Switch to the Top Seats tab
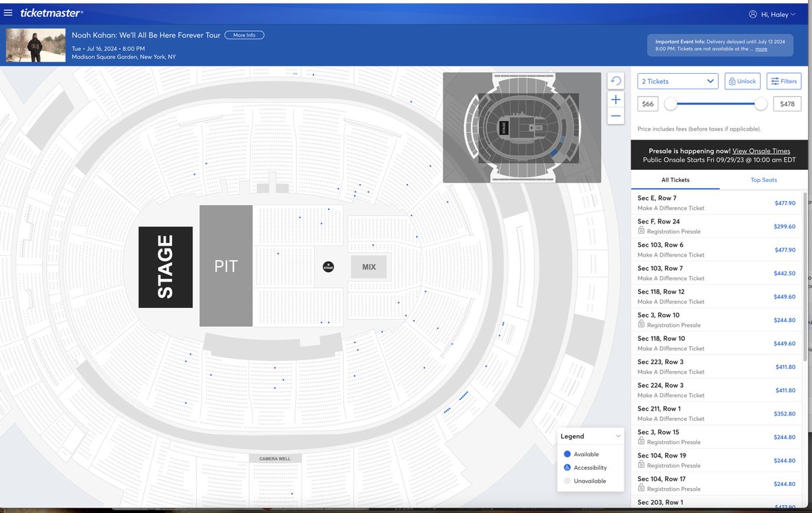 click(763, 180)
